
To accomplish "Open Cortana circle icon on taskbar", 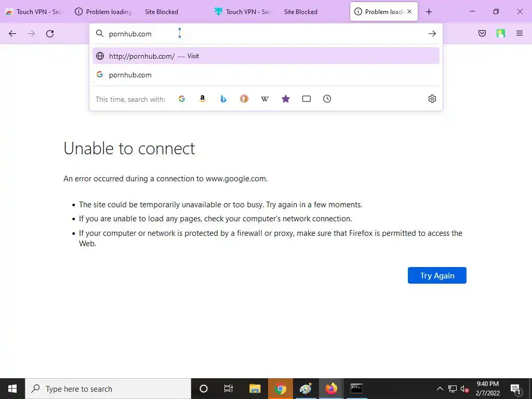I will point(204,389).
